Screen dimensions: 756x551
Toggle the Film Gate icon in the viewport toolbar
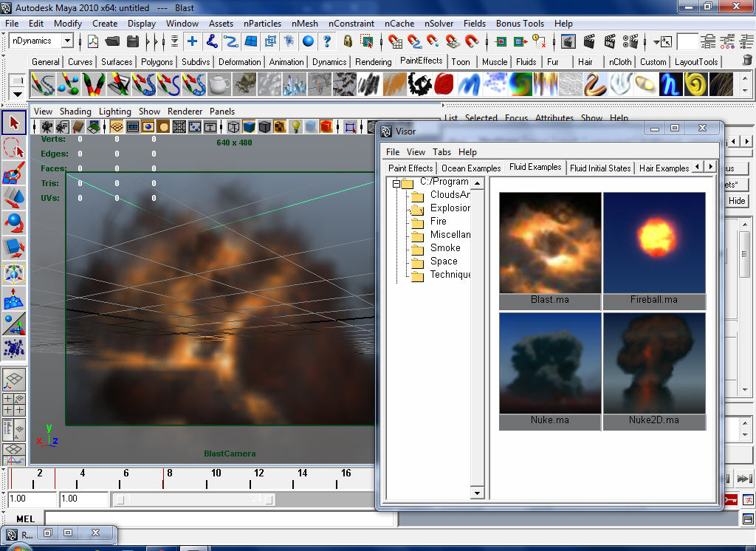point(133,127)
